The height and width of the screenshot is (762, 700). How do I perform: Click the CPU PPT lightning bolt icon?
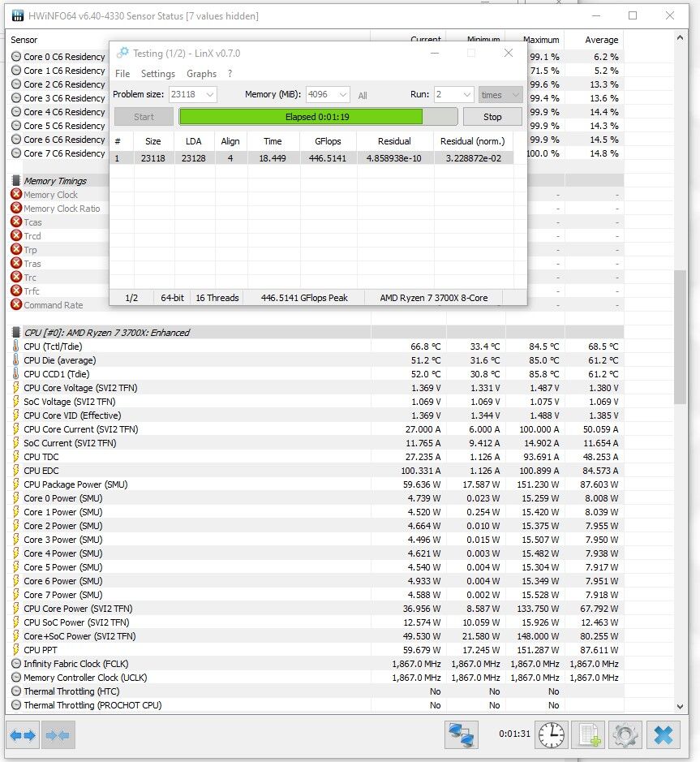[x=15, y=650]
